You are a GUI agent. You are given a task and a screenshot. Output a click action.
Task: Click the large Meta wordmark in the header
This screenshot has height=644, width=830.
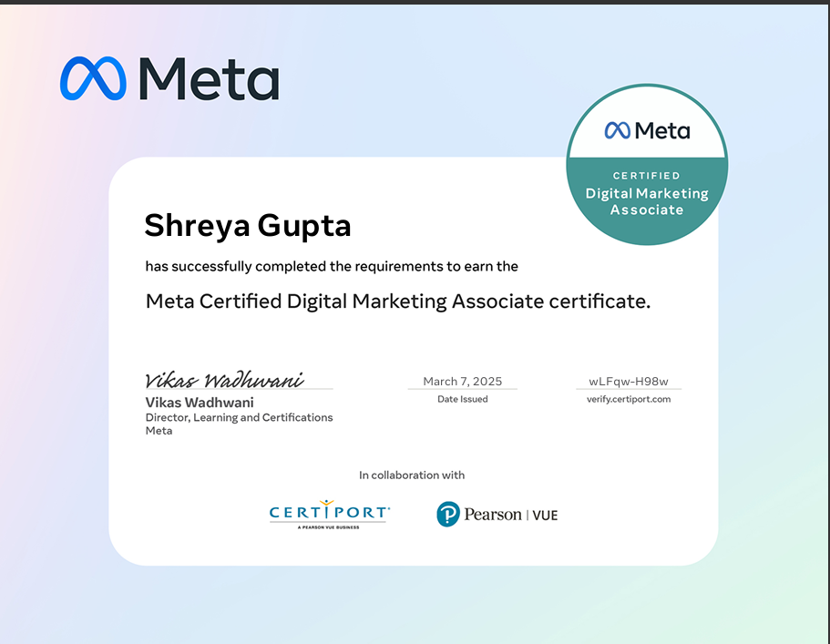[x=210, y=78]
